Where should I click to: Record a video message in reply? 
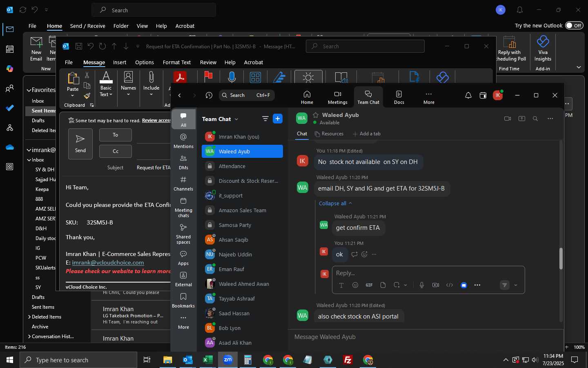436,285
